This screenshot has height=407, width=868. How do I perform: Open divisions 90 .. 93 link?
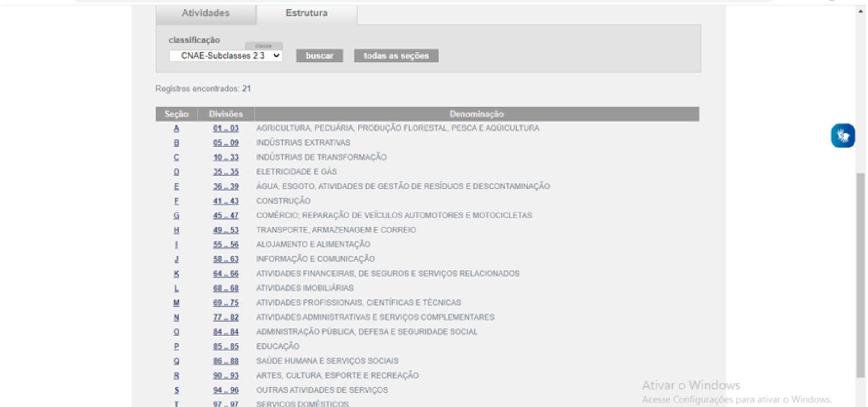pos(226,375)
